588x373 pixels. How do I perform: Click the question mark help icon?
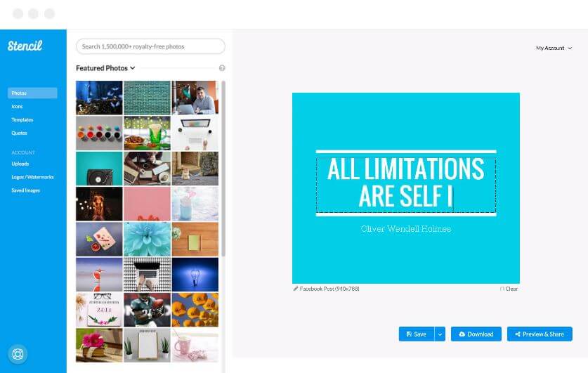click(222, 68)
